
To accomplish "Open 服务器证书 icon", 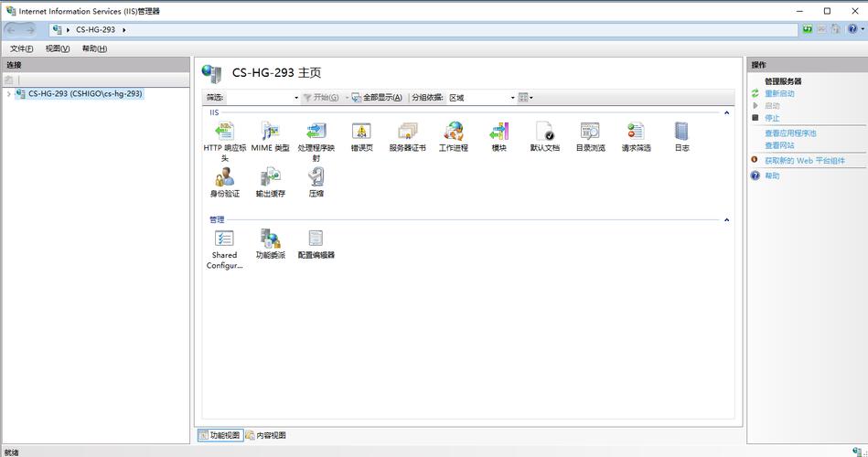I will [x=407, y=131].
